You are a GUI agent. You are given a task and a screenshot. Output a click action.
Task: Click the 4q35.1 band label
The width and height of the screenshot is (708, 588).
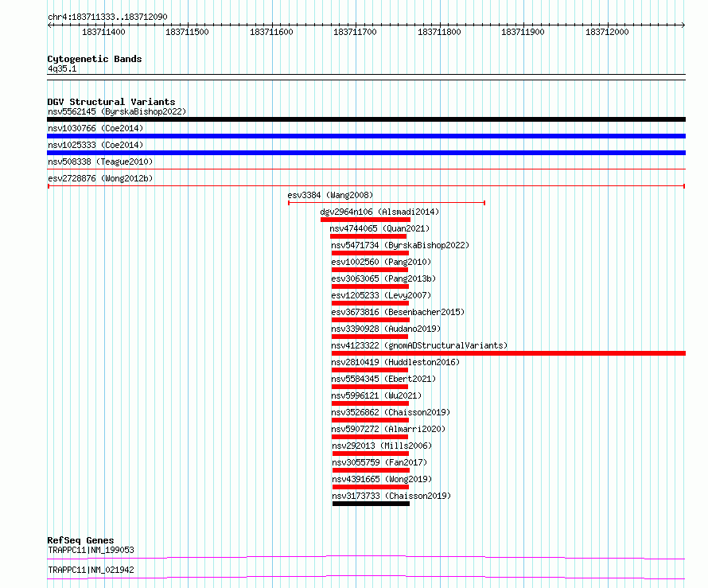tap(62, 68)
